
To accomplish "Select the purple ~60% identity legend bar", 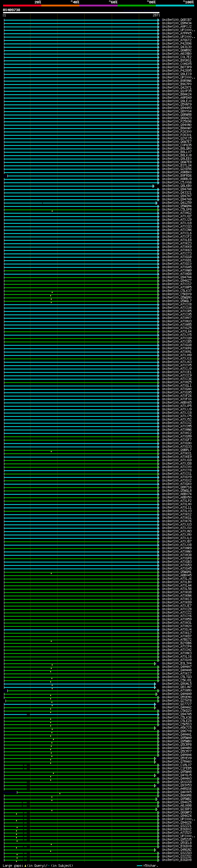I will [98, 6].
